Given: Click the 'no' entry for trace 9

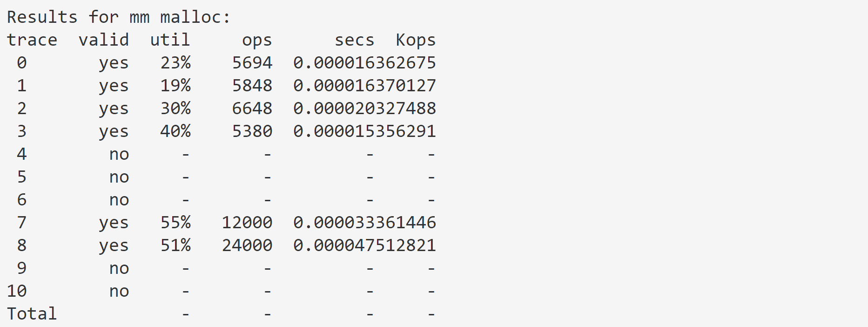Looking at the screenshot, I should pos(119,269).
